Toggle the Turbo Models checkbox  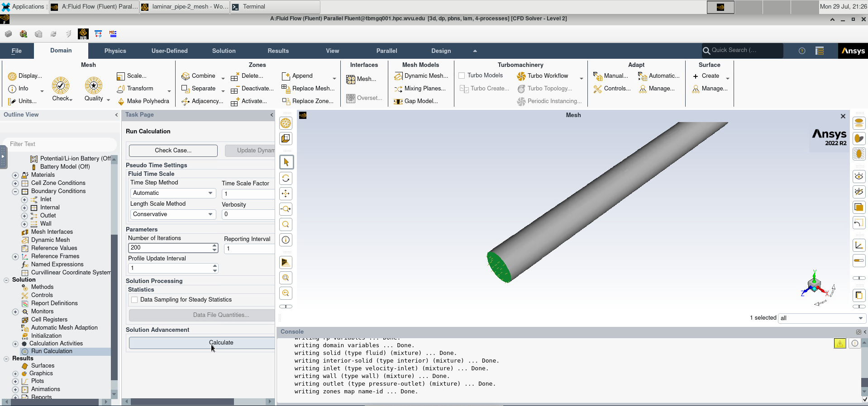462,76
